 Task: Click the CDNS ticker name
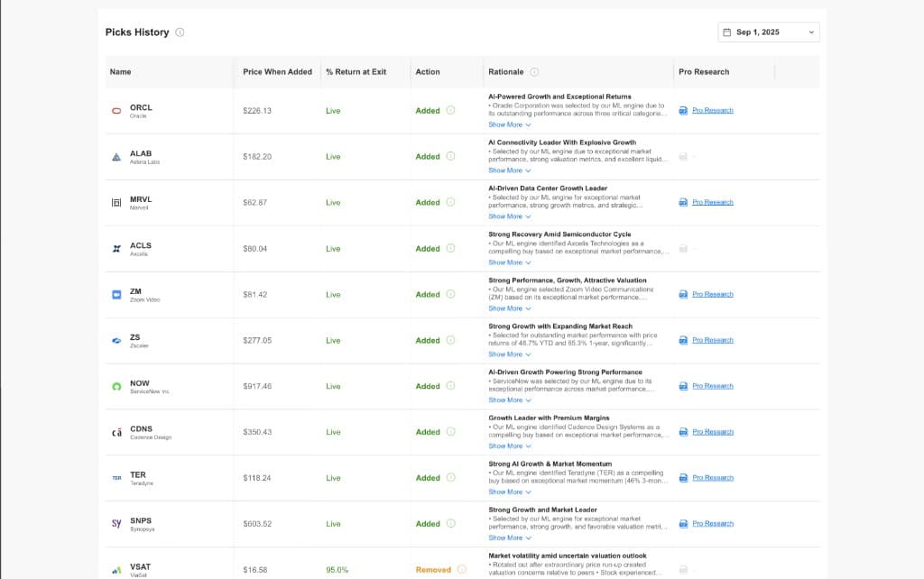point(141,429)
